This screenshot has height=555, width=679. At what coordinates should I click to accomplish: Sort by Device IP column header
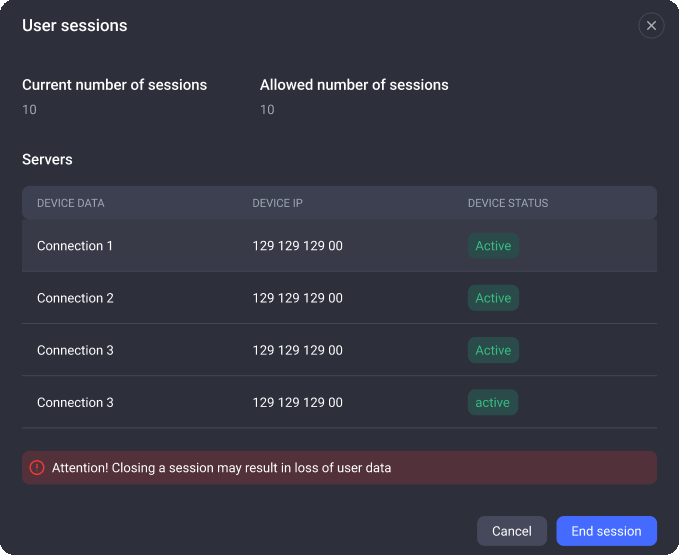(x=277, y=203)
